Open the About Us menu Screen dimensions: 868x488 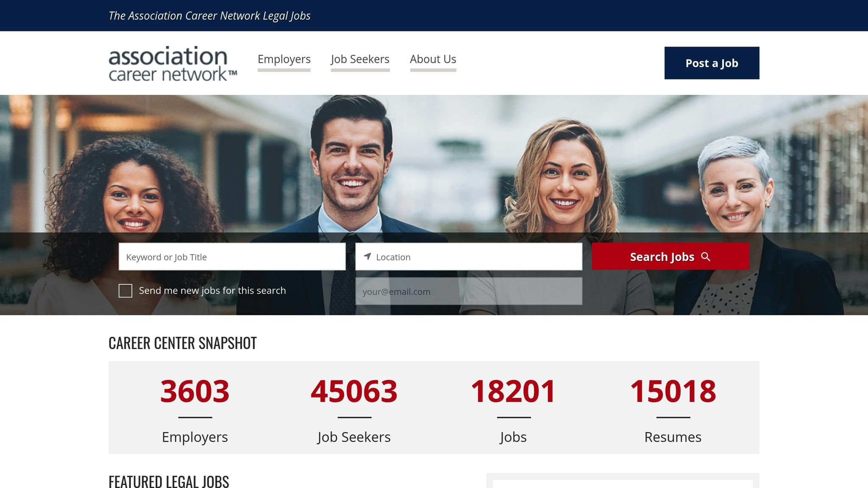433,59
